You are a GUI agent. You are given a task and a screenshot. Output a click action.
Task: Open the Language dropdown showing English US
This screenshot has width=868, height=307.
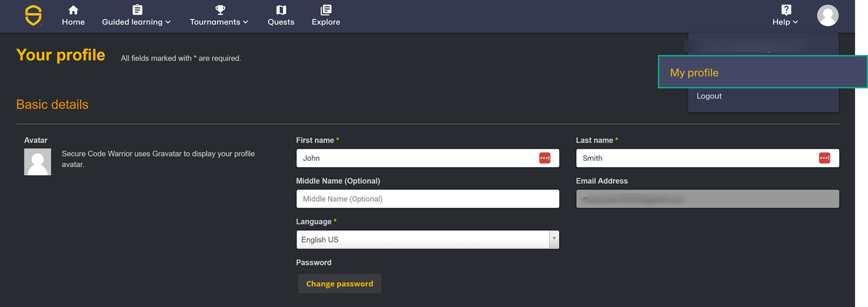[x=427, y=239]
